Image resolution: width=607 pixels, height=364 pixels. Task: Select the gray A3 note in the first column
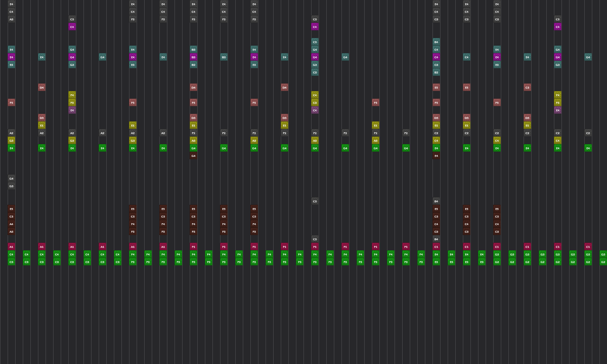11,19
